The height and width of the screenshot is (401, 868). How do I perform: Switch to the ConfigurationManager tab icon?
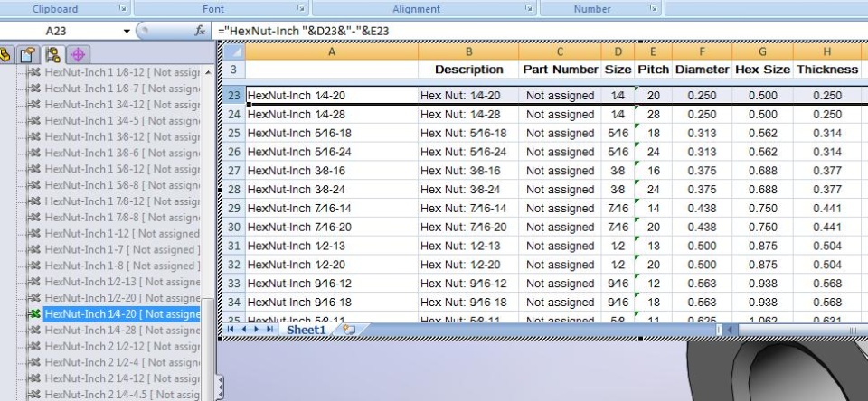[53, 55]
